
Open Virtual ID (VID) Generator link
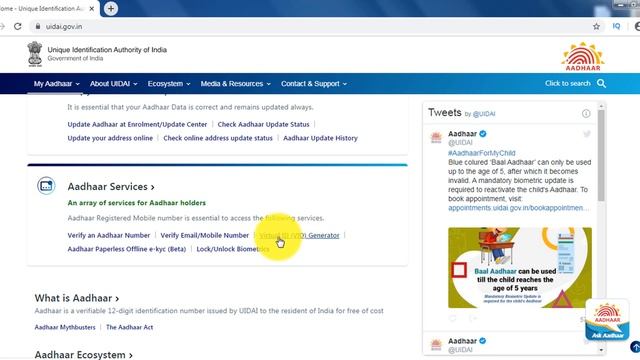coord(299,235)
